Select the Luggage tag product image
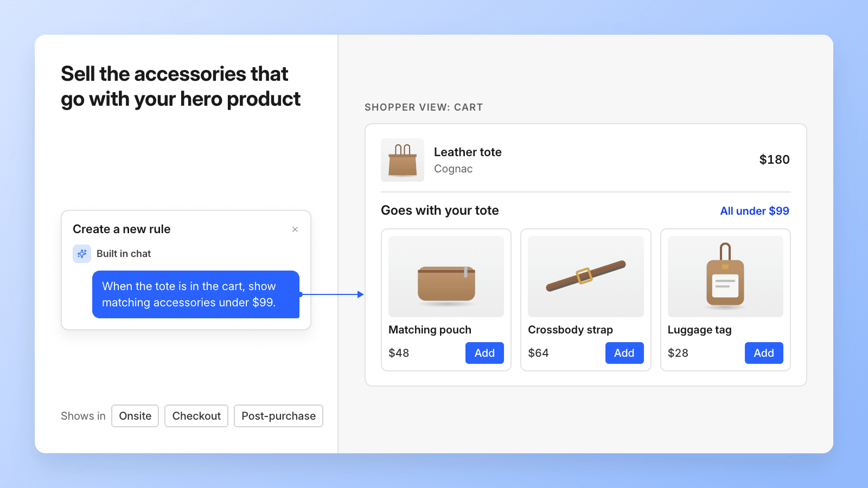 click(x=725, y=277)
